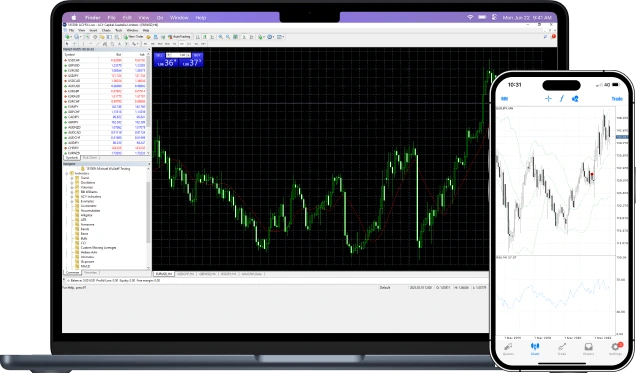Click the zoom in magnifier icon
Viewport: 636px width, 373px height.
coord(221,37)
